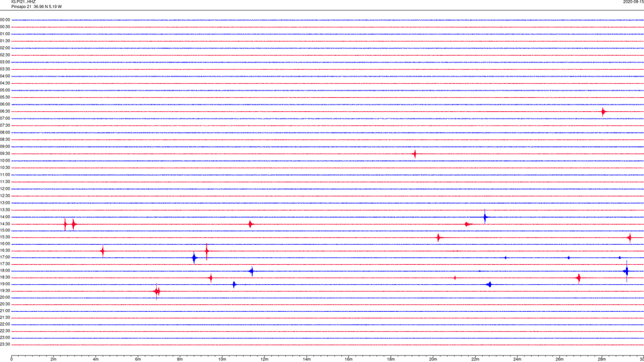The height and width of the screenshot is (362, 644).
Task: Click the '12:00' trace time label
Action: (x=5, y=189)
